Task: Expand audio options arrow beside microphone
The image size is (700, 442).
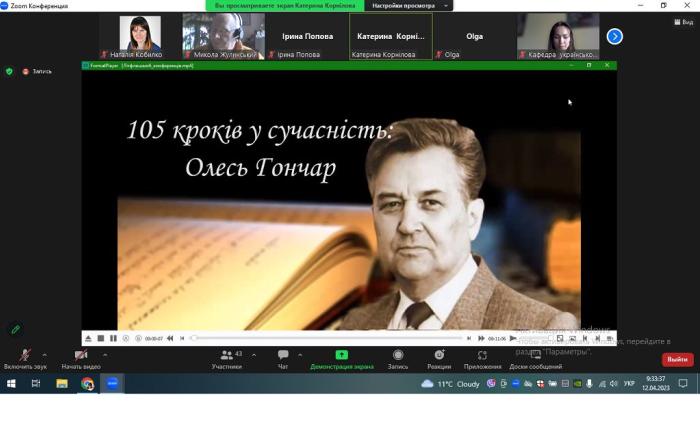Action: tap(44, 354)
